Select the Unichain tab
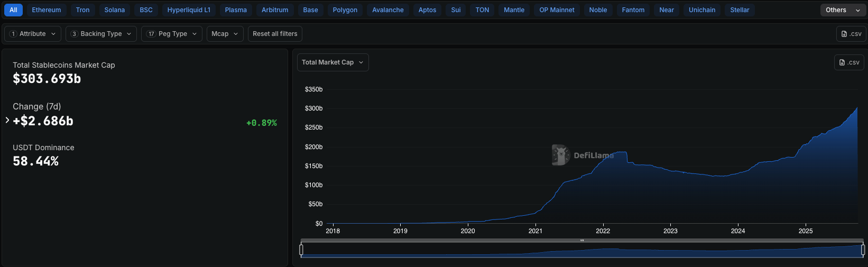Image resolution: width=868 pixels, height=267 pixels. [702, 10]
